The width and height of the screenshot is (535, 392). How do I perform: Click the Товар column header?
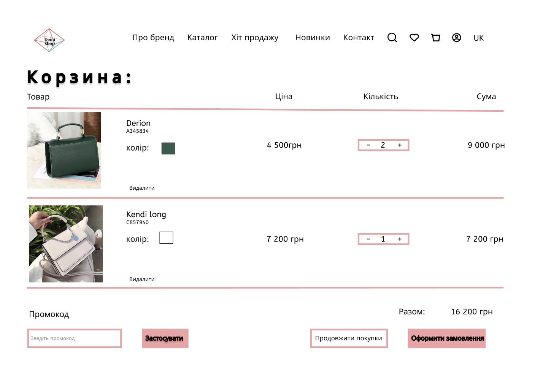[38, 97]
